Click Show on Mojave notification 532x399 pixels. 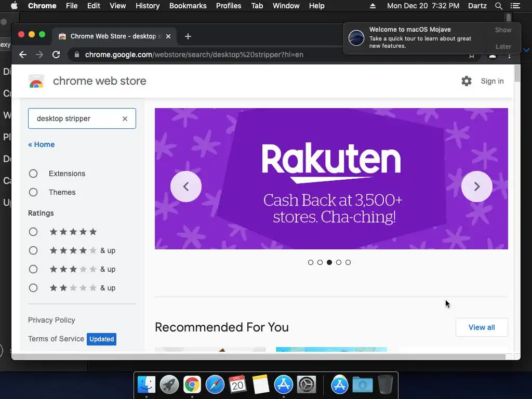point(503,30)
